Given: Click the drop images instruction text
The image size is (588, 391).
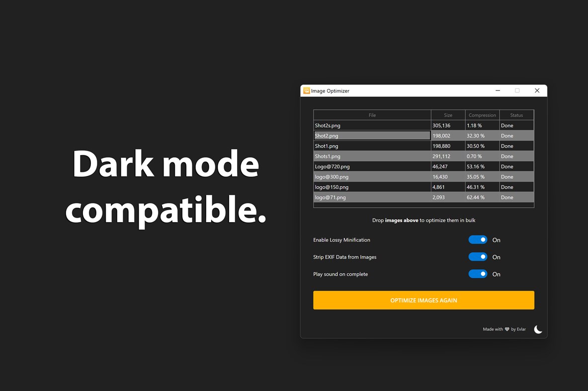Looking at the screenshot, I should (423, 220).
